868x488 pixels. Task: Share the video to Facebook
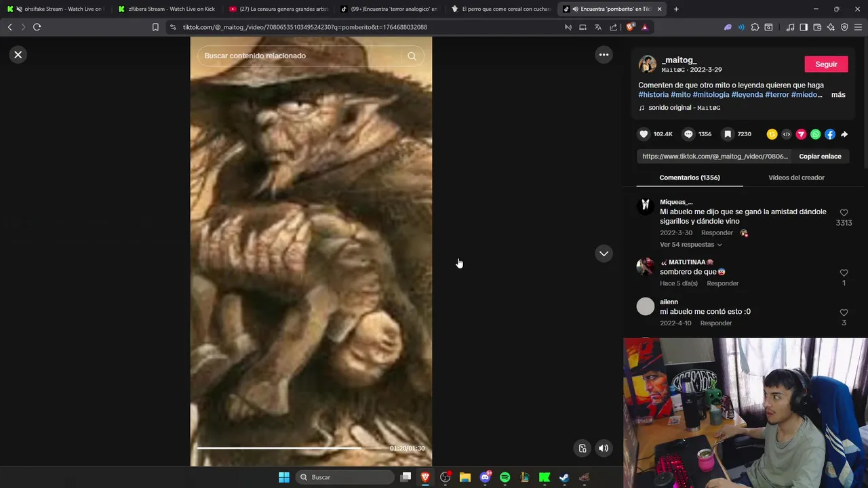coord(829,134)
